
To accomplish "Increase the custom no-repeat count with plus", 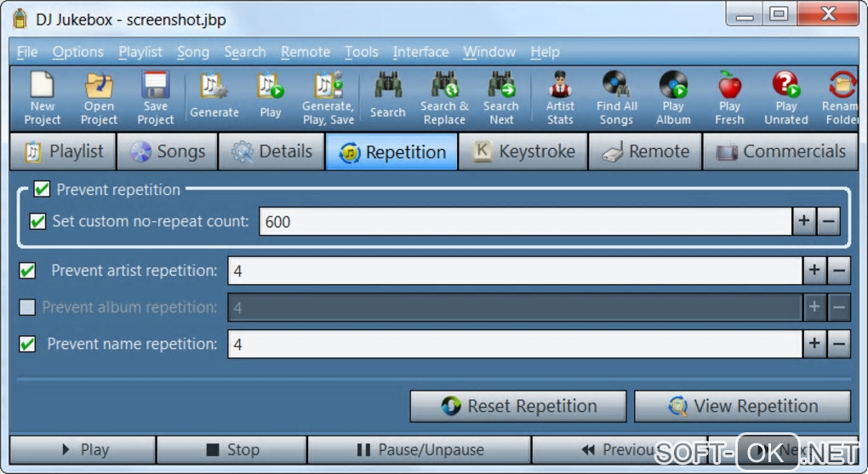I will tap(804, 221).
